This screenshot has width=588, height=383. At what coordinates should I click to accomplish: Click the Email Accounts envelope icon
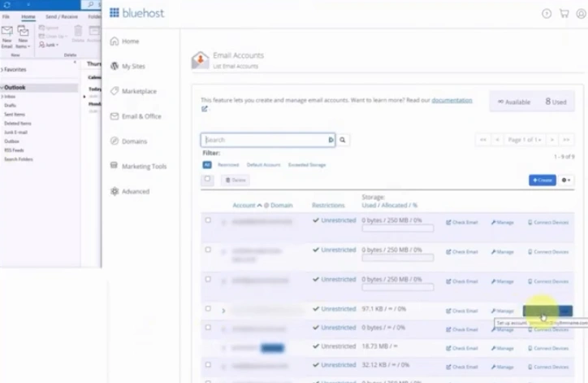[200, 60]
